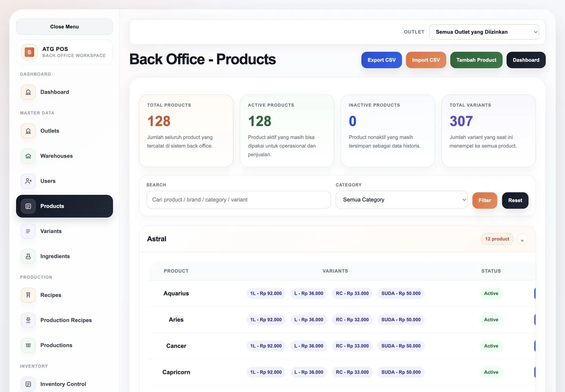The image size is (565, 392).
Task: Click the top Dashboard button
Action: pos(526,60)
